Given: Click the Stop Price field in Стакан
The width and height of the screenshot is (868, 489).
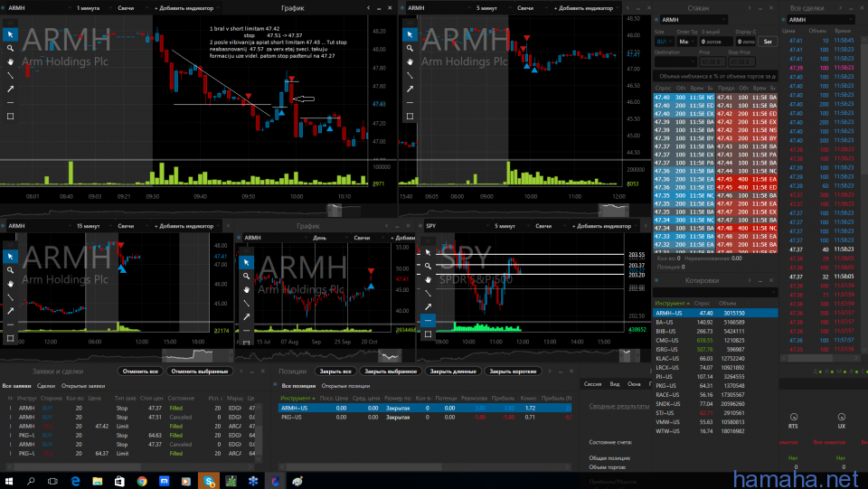Looking at the screenshot, I should click(x=741, y=62).
